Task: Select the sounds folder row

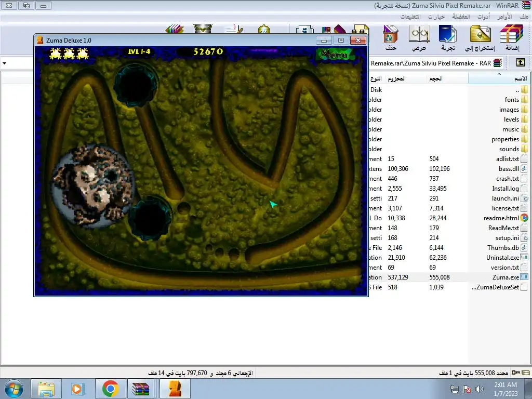Action: (x=449, y=149)
